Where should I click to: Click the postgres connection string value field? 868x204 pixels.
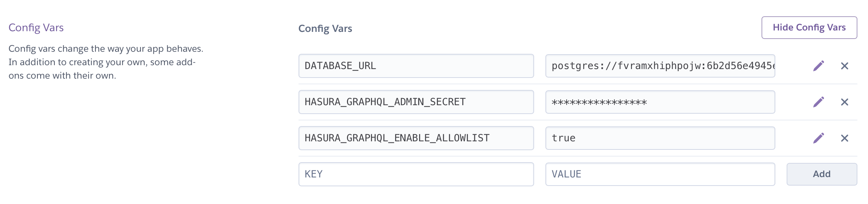click(x=660, y=66)
